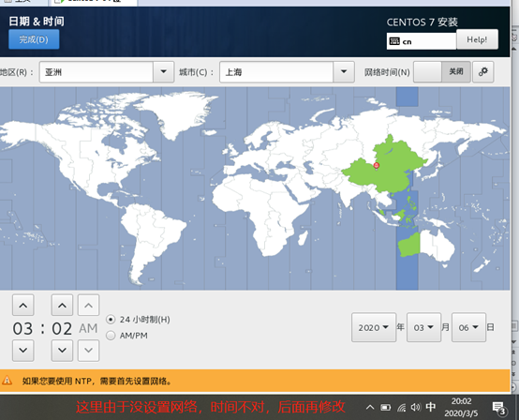Decrease the minutes with down arrow
Image resolution: width=519 pixels, height=420 pixels.
[x=62, y=350]
